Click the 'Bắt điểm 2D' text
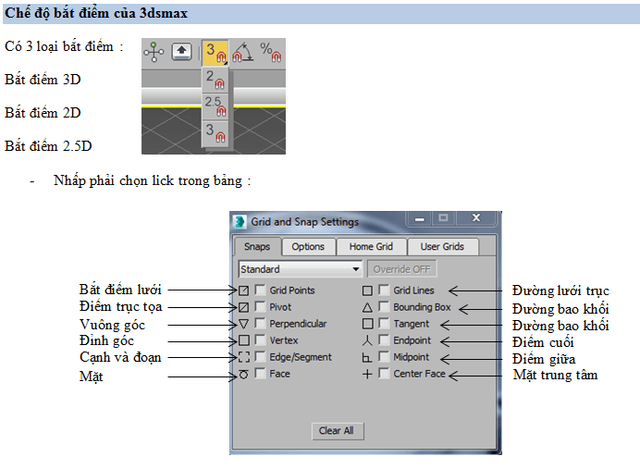Viewport: 640px width, 470px height. click(x=43, y=113)
